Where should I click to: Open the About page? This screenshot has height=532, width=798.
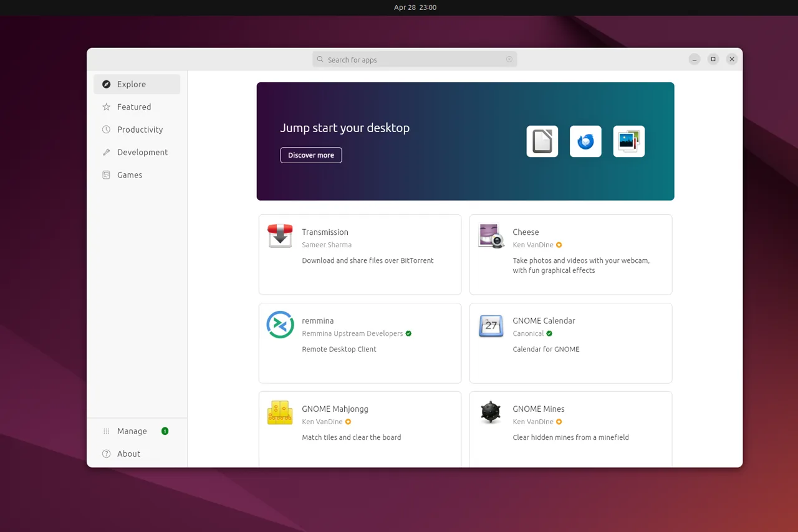(x=137, y=454)
